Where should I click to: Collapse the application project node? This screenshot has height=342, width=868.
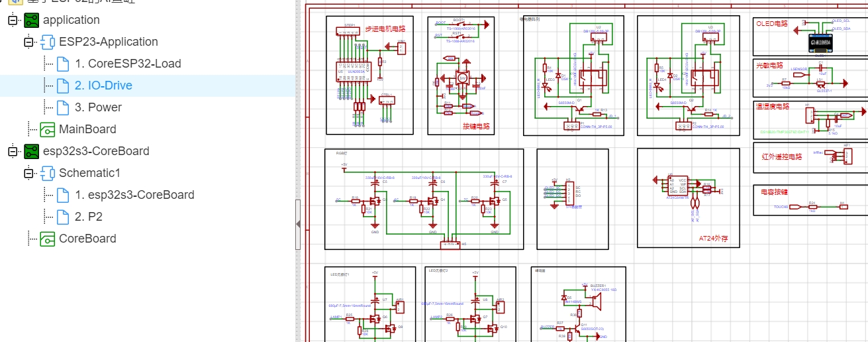pyautogui.click(x=13, y=20)
